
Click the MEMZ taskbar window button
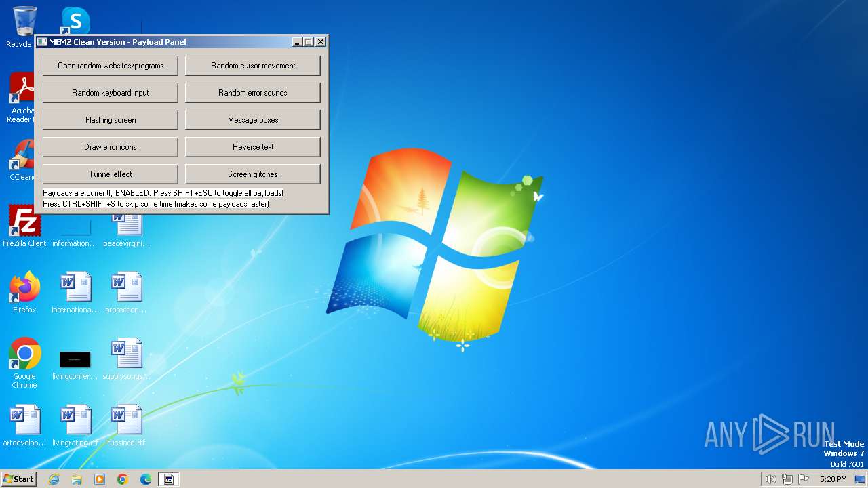tap(169, 479)
